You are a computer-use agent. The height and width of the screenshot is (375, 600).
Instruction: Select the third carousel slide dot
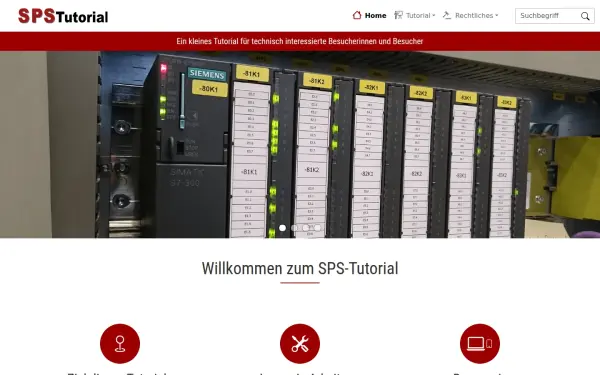pyautogui.click(x=306, y=228)
